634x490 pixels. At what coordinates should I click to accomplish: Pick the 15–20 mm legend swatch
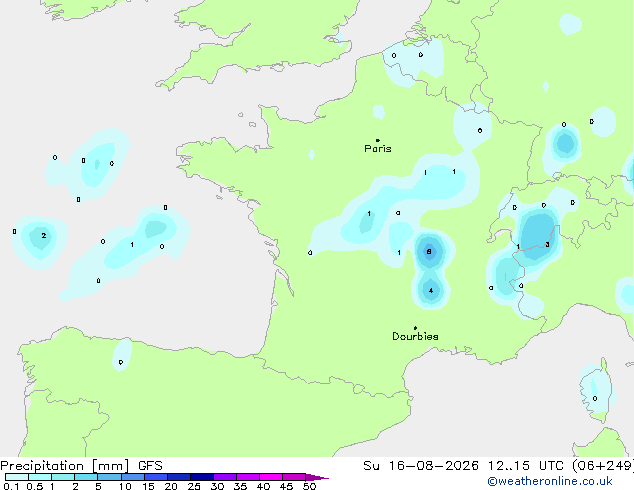pyautogui.click(x=155, y=477)
